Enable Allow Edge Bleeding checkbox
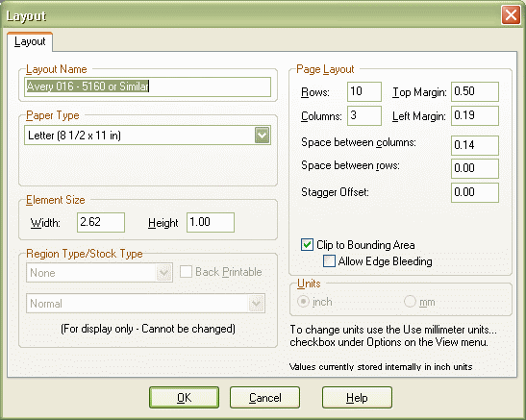Screen dimensions: 526x420 point(329,261)
